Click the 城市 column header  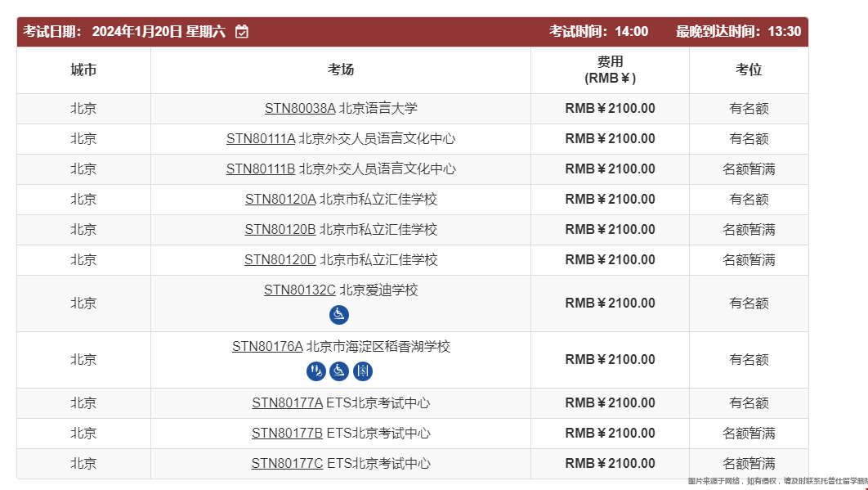(83, 70)
